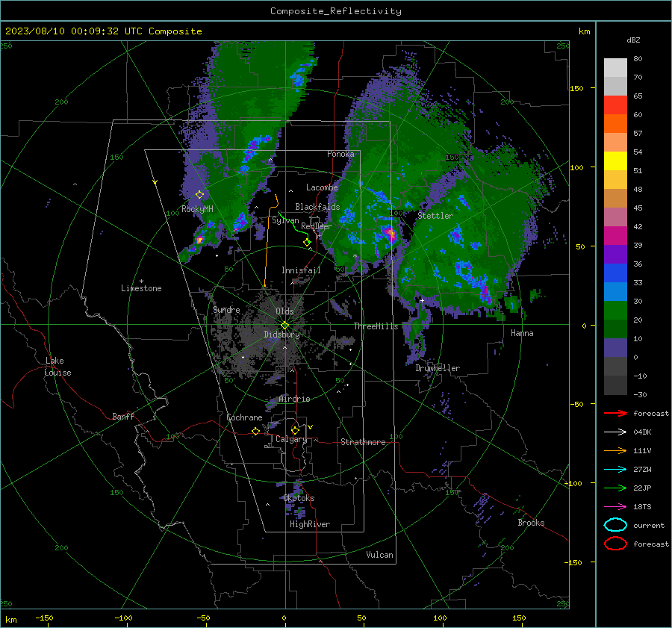Pick the cyan 27ZW arrow legend icon
672x628 pixels.
(x=615, y=469)
